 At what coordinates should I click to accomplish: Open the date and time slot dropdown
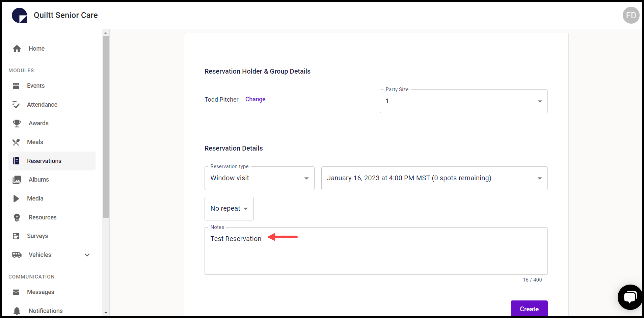(434, 178)
